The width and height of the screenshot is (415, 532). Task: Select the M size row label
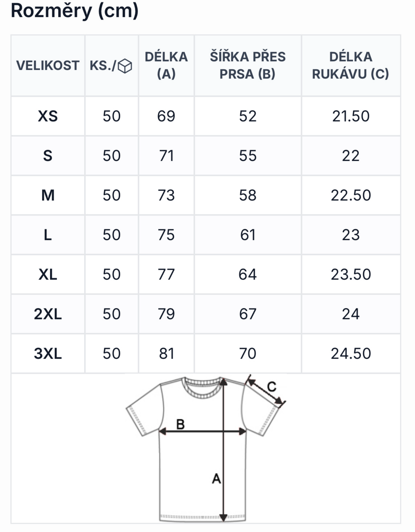(x=48, y=195)
